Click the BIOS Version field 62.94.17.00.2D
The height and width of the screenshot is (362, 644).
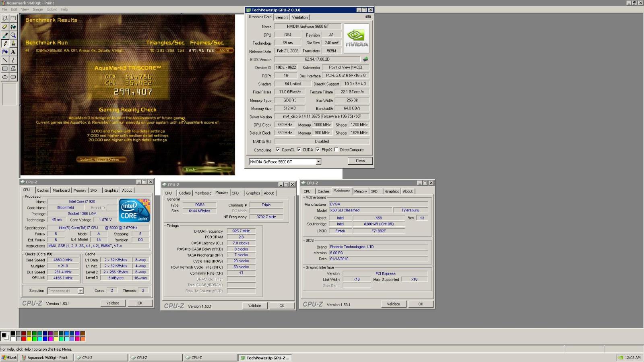(317, 59)
